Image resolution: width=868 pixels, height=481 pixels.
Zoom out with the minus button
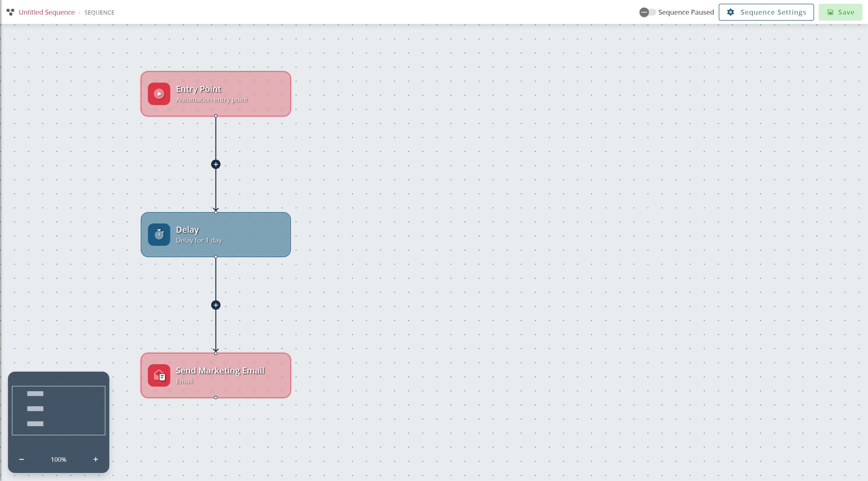[x=22, y=459]
